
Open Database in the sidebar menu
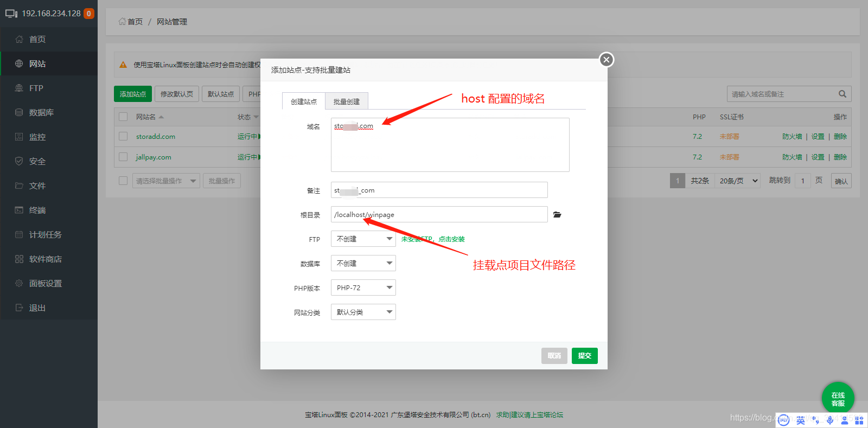tap(49, 112)
